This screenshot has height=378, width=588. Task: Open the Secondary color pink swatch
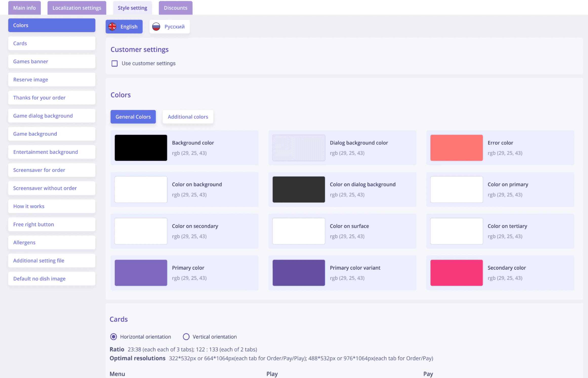tap(456, 273)
